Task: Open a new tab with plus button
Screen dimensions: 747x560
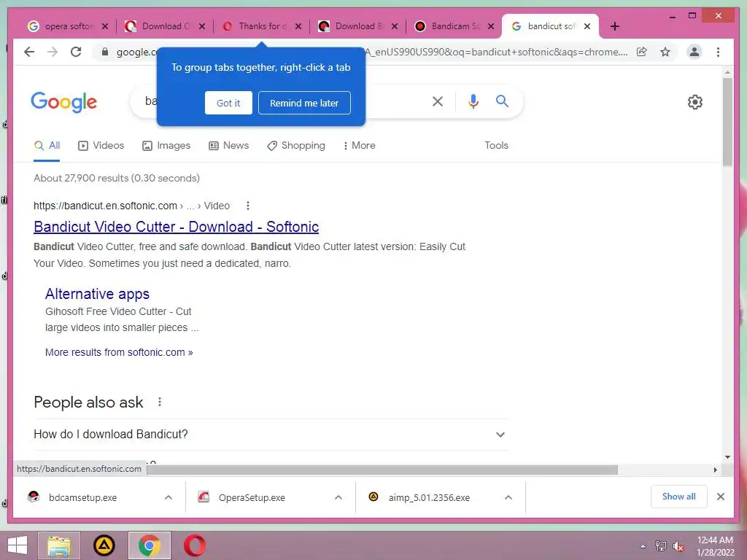Action: [615, 26]
